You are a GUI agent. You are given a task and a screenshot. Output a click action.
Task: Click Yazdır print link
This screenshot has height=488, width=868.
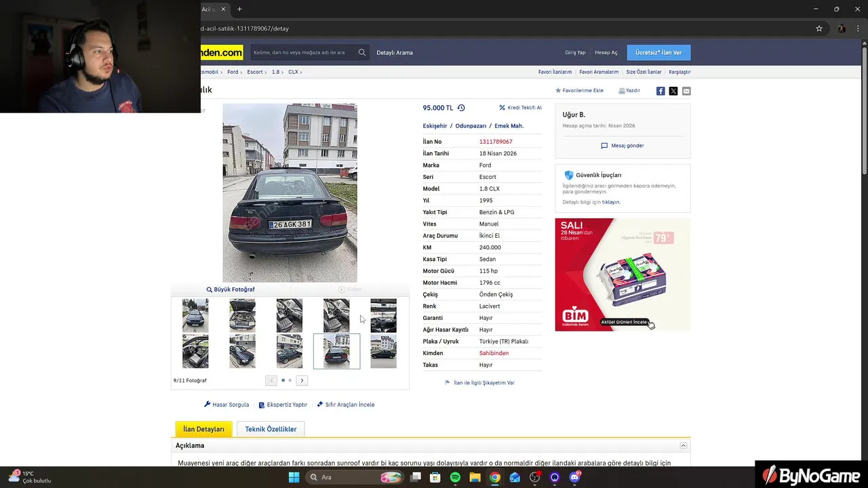click(629, 90)
